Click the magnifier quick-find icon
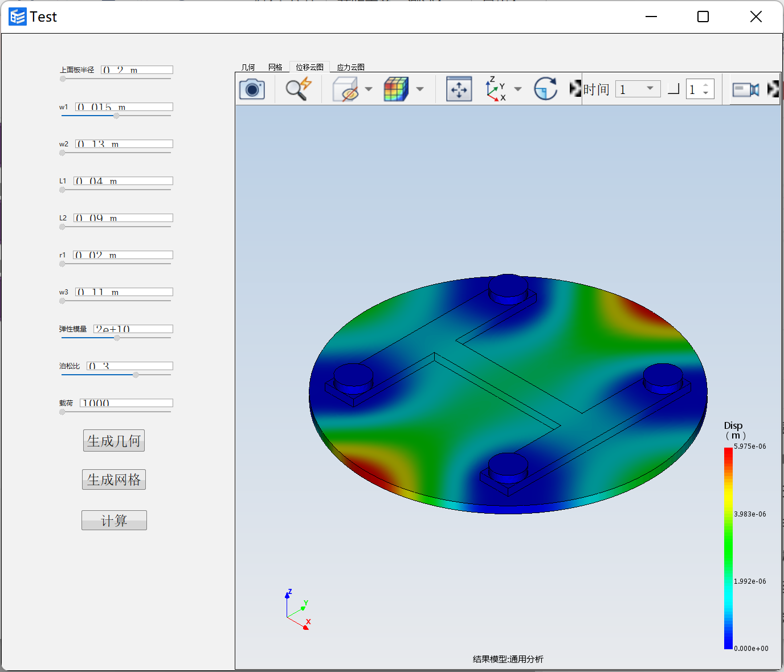Viewport: 784px width, 672px height. pyautogui.click(x=299, y=89)
